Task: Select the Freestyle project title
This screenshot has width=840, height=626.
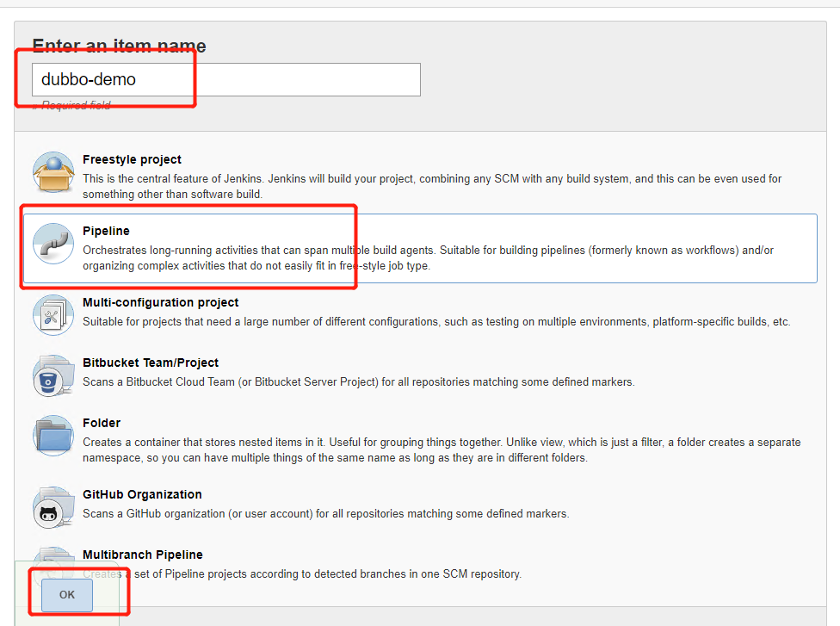Action: point(132,159)
